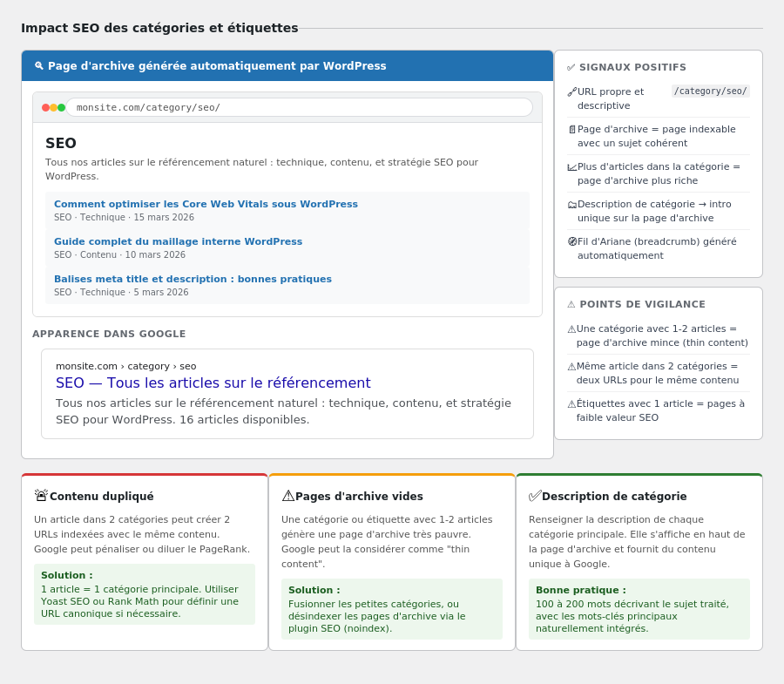Click the magnifier icon in the blue header
Viewport: 784px width, 684px height.
pyautogui.click(x=38, y=65)
